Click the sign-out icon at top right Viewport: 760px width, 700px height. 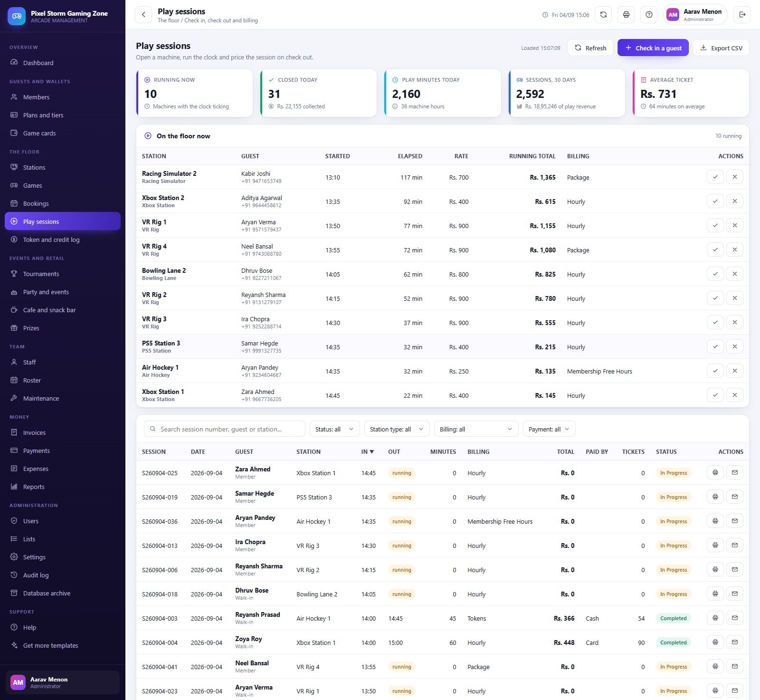[x=742, y=15]
